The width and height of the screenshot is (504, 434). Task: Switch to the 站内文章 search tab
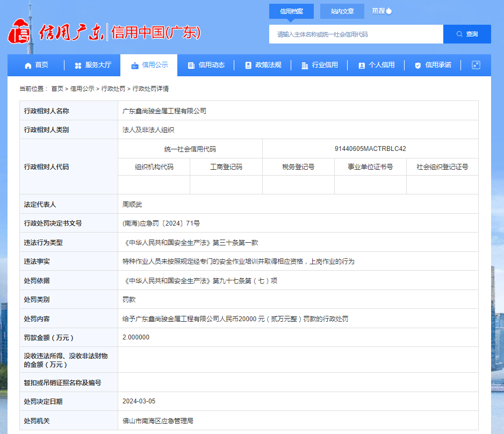coord(342,11)
